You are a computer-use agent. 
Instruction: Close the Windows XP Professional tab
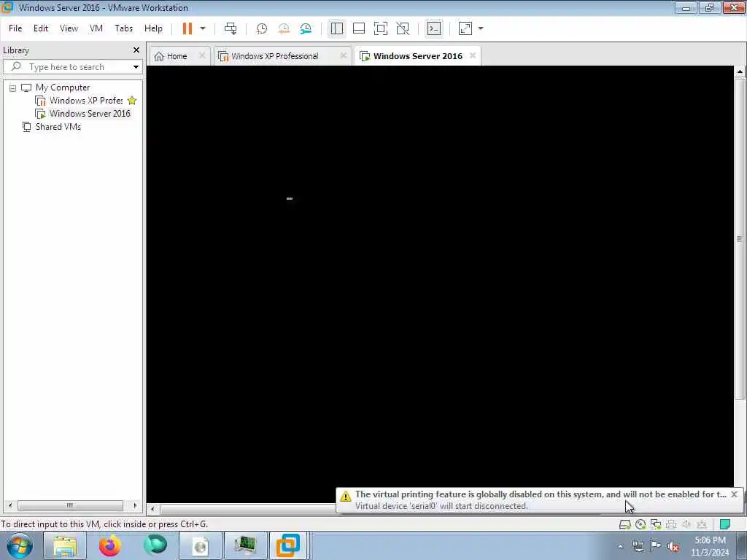pyautogui.click(x=343, y=55)
